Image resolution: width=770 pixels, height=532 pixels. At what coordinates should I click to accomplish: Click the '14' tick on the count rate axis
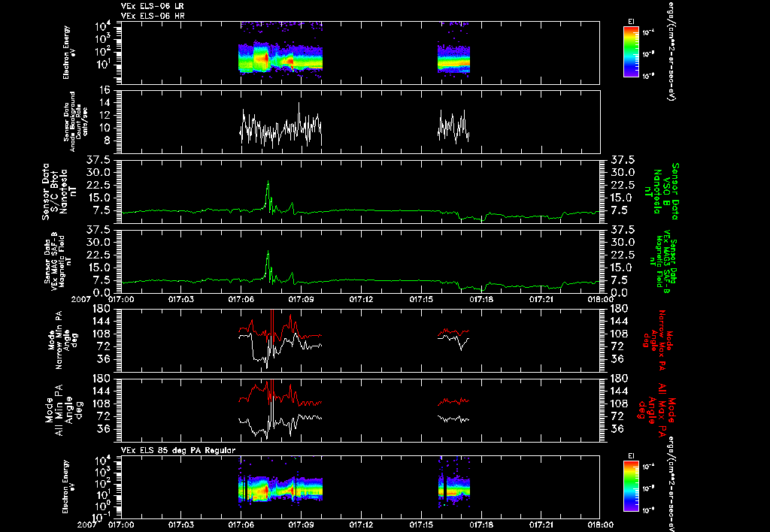pyautogui.click(x=104, y=103)
